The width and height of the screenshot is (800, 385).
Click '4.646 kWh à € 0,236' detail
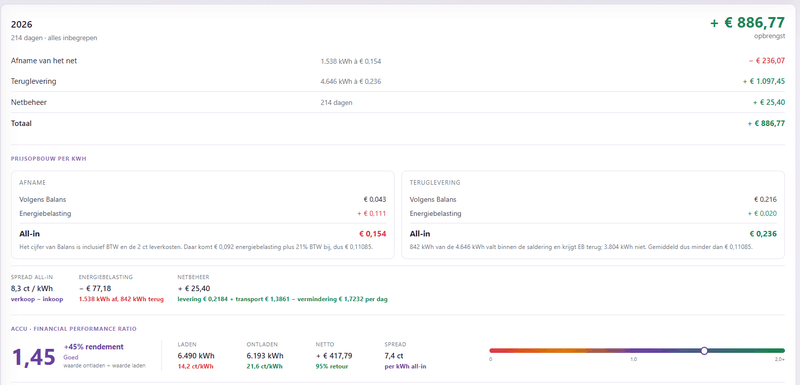pos(351,82)
